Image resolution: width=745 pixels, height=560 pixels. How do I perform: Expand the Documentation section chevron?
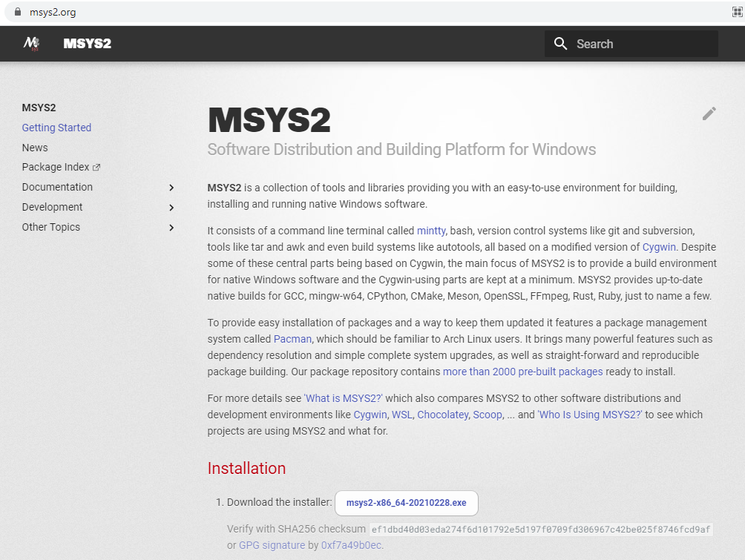point(171,188)
